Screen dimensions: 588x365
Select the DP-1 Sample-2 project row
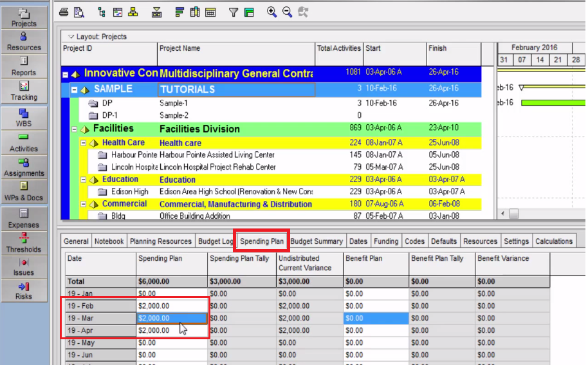pos(280,115)
